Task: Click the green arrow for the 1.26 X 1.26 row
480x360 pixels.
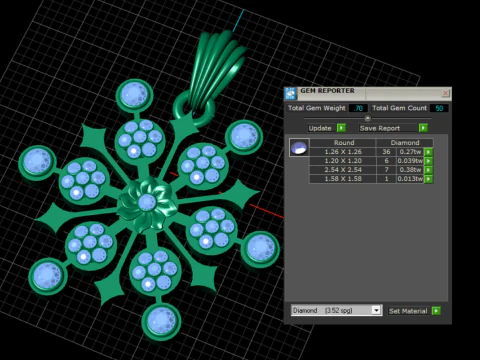Action: [428, 152]
